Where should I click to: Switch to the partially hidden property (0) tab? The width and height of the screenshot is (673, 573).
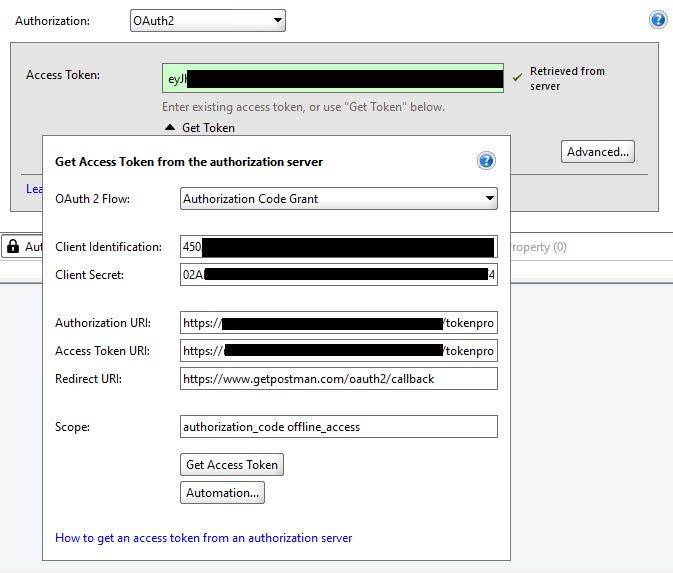538,247
